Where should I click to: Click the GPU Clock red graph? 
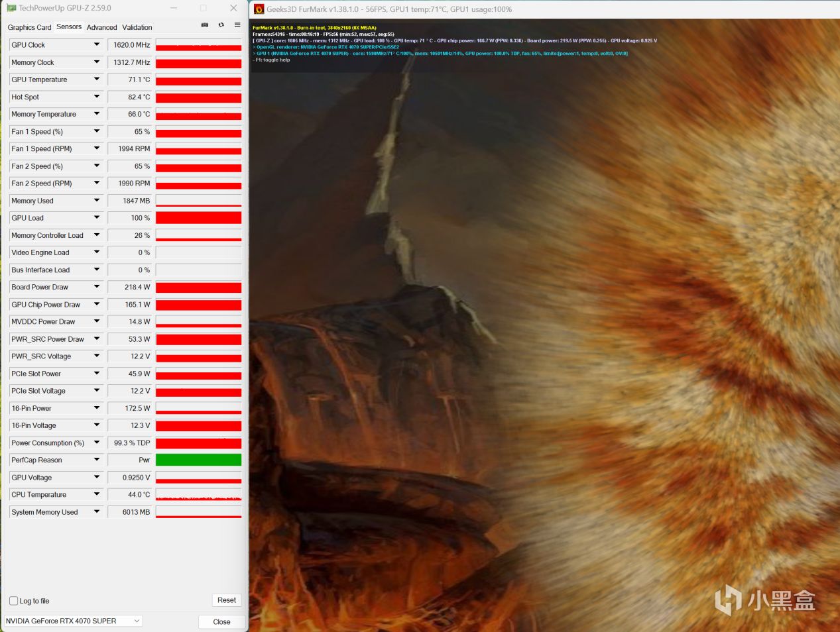(198, 45)
